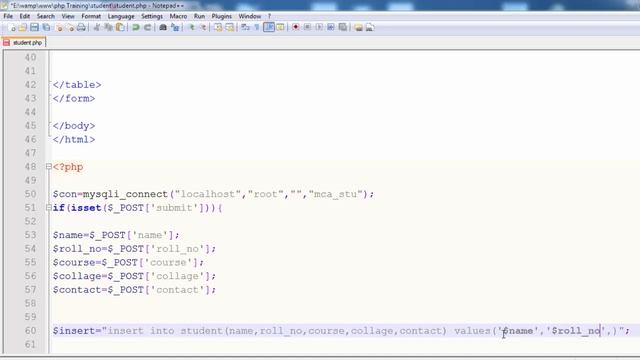
Task: Open a file with the folder icon
Action: [22, 27]
